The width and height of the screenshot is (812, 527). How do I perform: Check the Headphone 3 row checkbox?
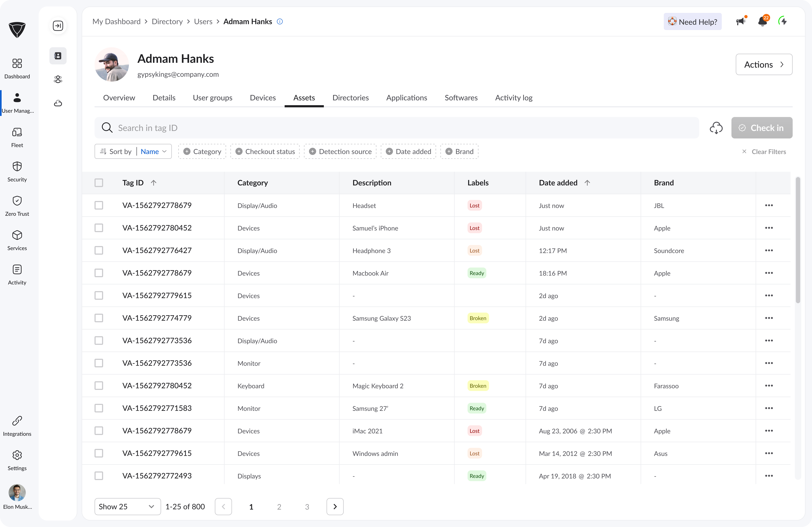[99, 250]
